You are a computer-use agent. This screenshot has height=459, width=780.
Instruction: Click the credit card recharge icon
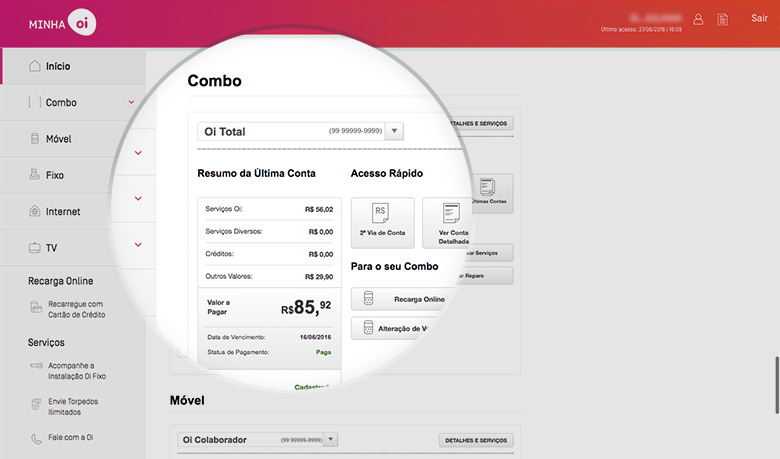click(36, 307)
